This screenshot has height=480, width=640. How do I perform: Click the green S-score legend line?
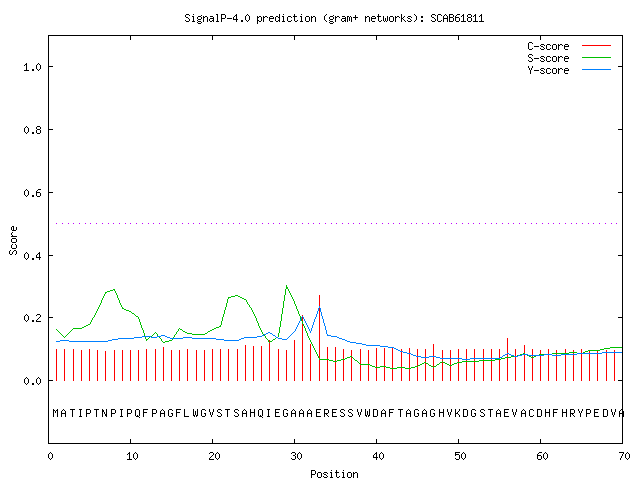pyautogui.click(x=596, y=58)
